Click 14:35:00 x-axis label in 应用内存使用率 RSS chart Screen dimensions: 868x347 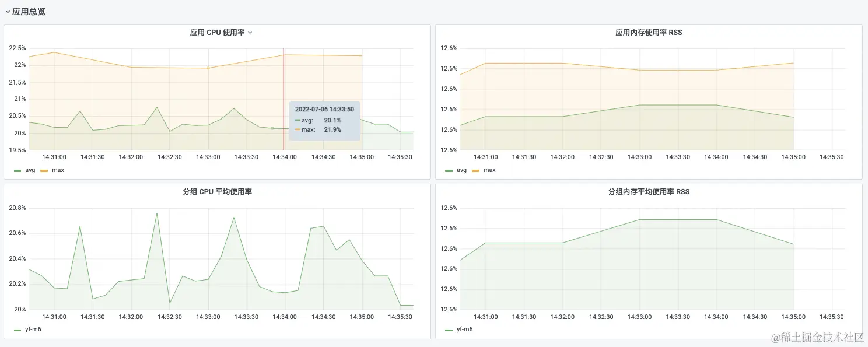(793, 157)
